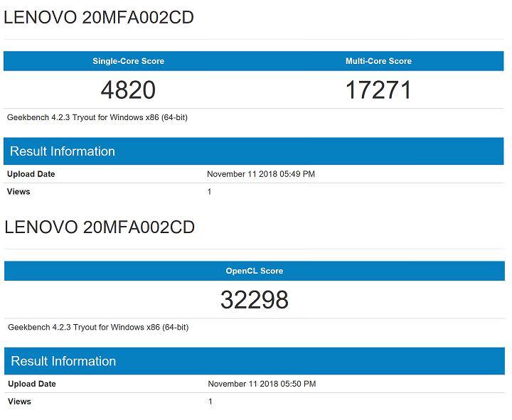
Task: Click the Upload Date label beside the 05:50 PM date
Action: coord(31,384)
